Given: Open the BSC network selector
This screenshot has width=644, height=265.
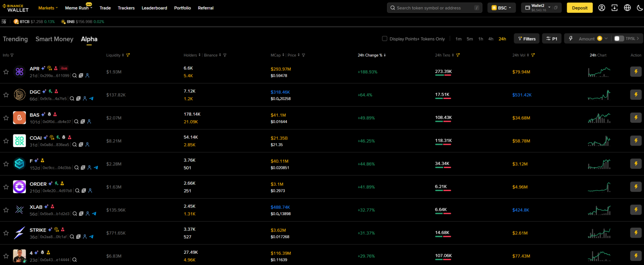Looking at the screenshot, I should (x=502, y=8).
